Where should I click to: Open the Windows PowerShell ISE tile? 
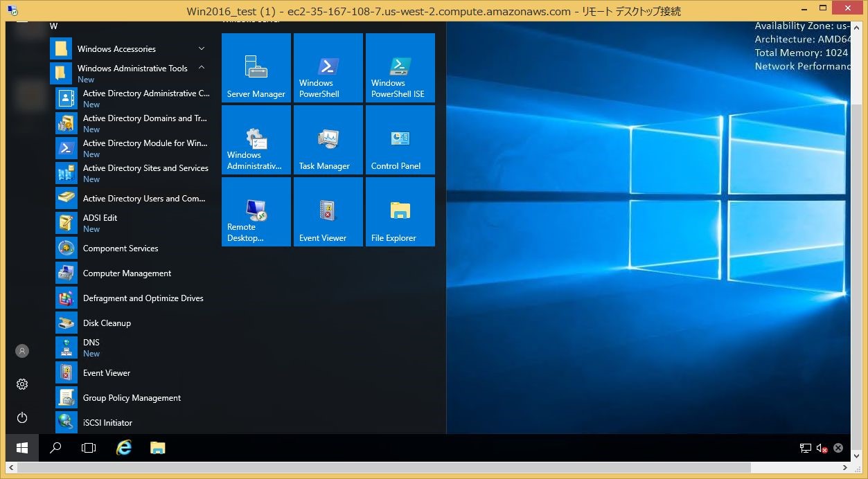(400, 68)
